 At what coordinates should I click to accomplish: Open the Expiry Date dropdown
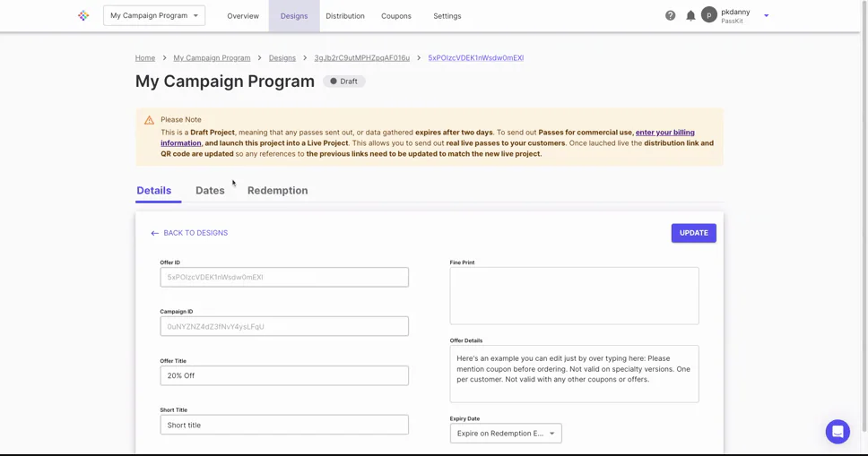[506, 434]
